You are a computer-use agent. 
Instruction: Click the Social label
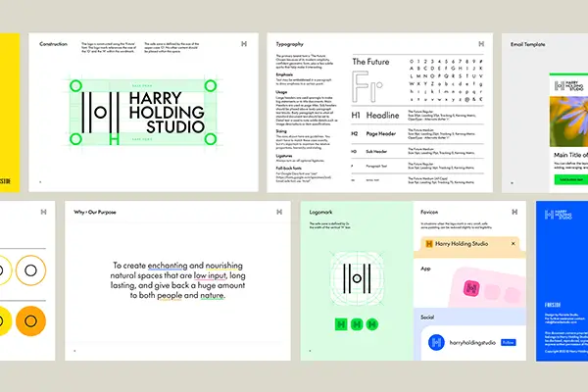[x=427, y=318]
